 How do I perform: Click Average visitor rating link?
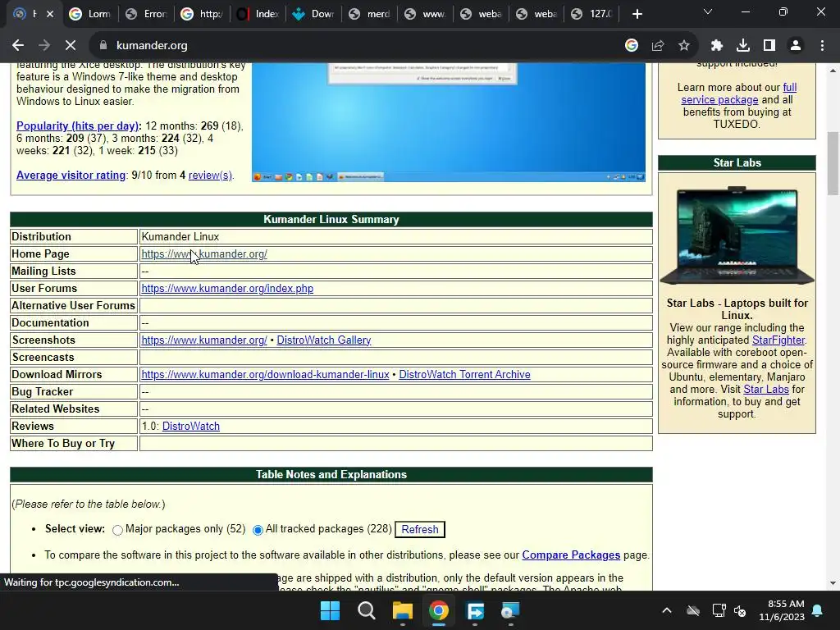(x=71, y=176)
